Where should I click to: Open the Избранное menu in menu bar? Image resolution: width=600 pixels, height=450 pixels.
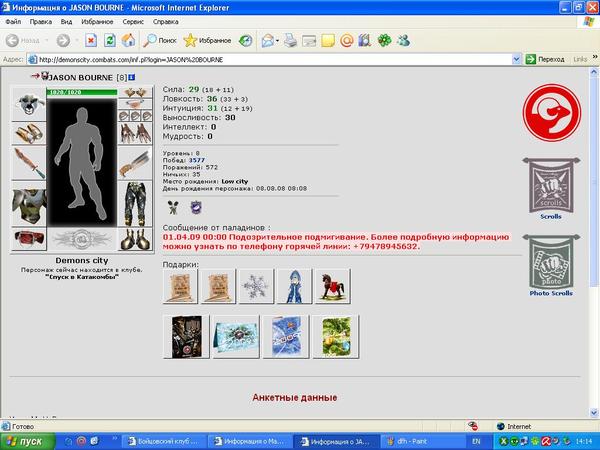[97, 22]
